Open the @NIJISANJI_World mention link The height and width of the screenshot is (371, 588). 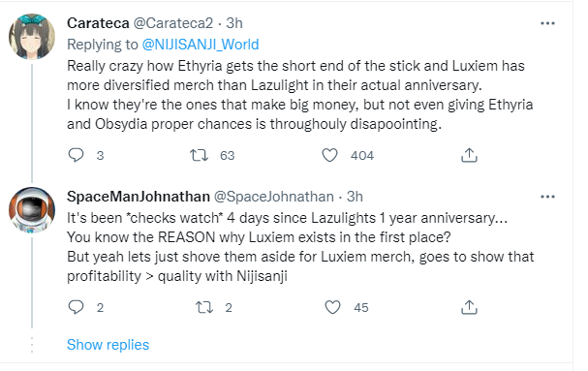(201, 45)
